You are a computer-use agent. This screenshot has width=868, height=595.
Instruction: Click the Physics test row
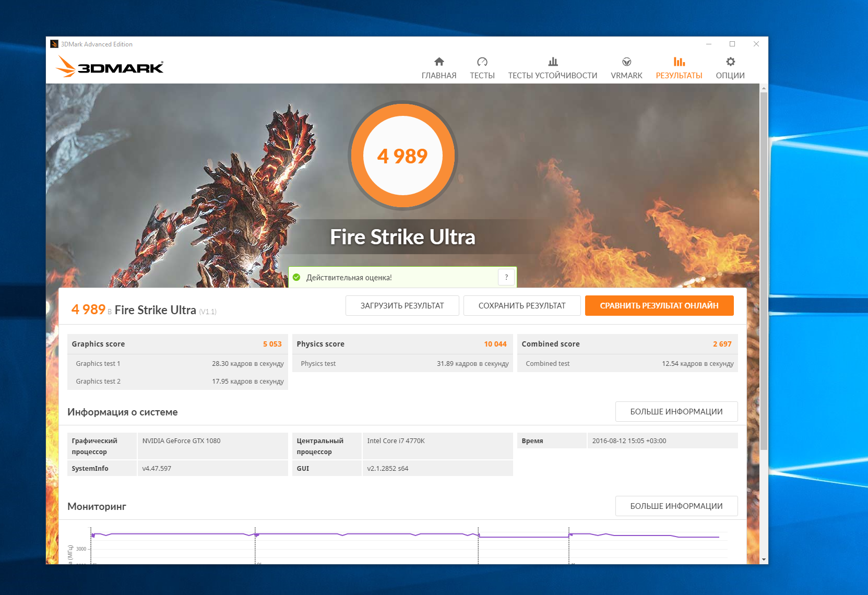[402, 363]
